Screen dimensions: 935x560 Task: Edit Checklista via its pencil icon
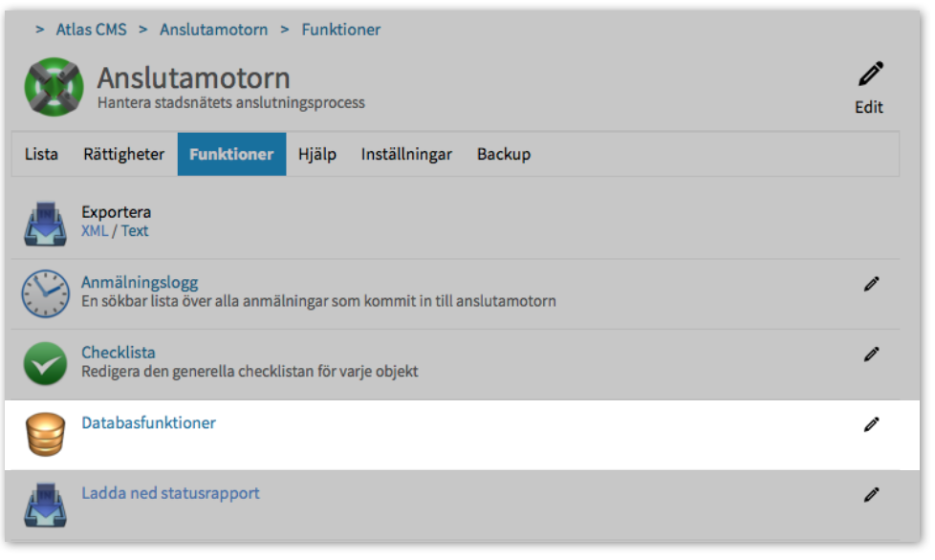871,355
